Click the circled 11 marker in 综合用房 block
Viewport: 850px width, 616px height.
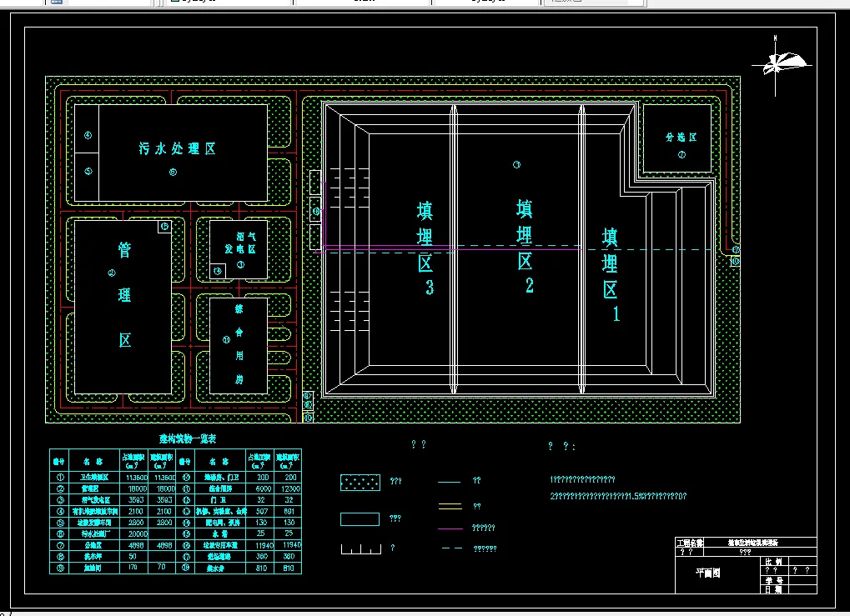point(227,340)
